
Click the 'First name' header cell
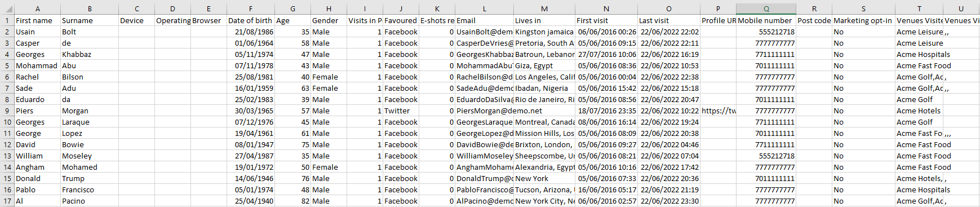[37, 20]
